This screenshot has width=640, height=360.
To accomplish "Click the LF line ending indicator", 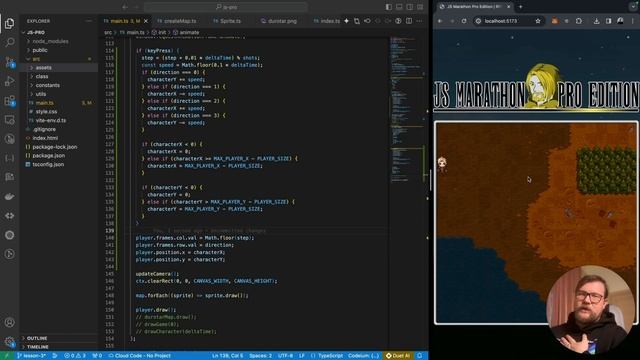I will (x=302, y=356).
